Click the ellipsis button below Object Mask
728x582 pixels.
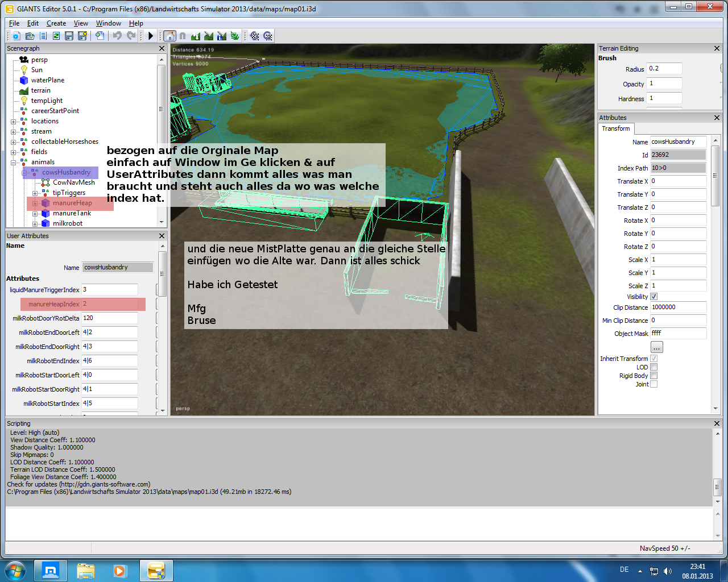[656, 347]
